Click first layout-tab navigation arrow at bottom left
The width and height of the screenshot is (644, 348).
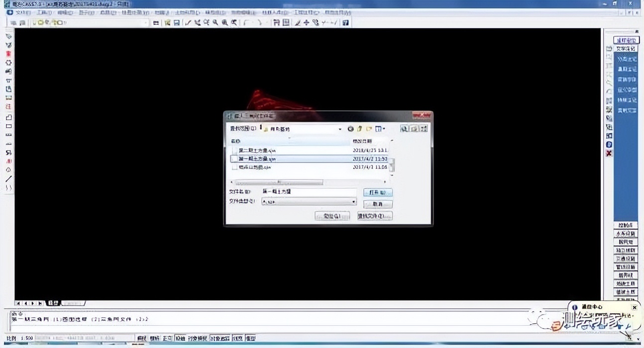point(18,303)
